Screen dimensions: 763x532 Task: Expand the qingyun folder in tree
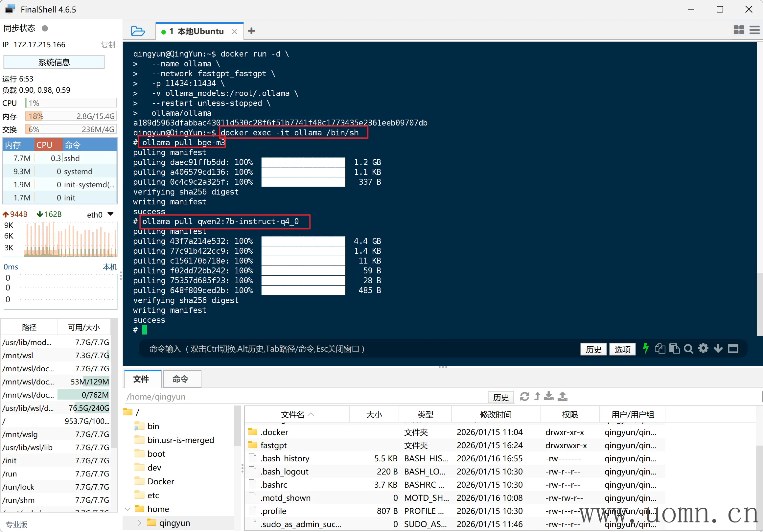[139, 523]
